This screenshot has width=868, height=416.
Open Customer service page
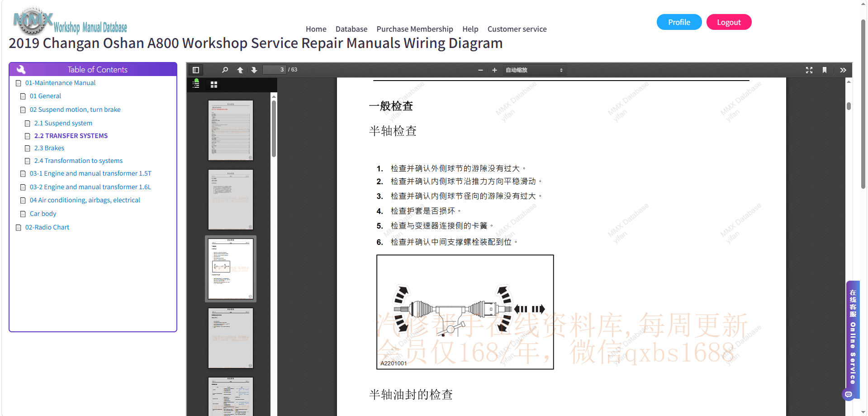point(517,29)
